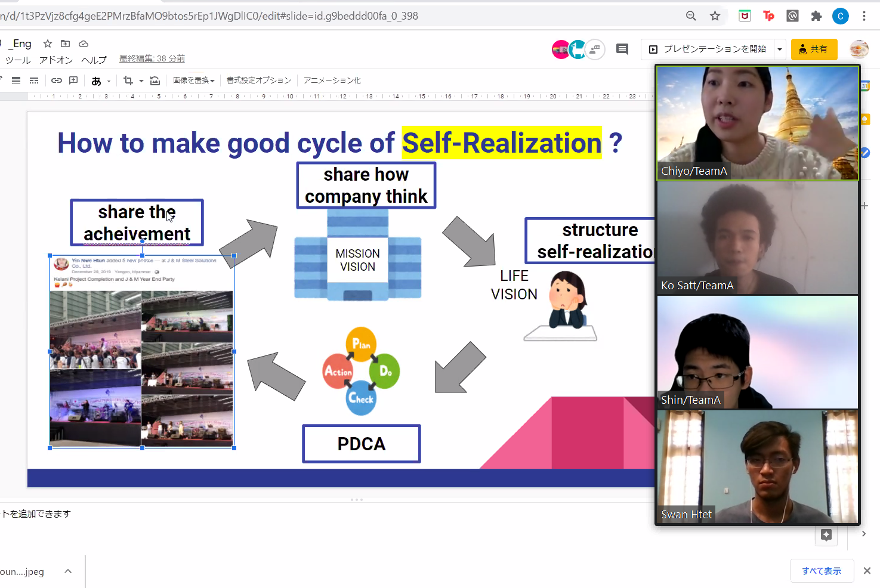
Task: Click the yellow 共有 share button
Action: point(814,49)
